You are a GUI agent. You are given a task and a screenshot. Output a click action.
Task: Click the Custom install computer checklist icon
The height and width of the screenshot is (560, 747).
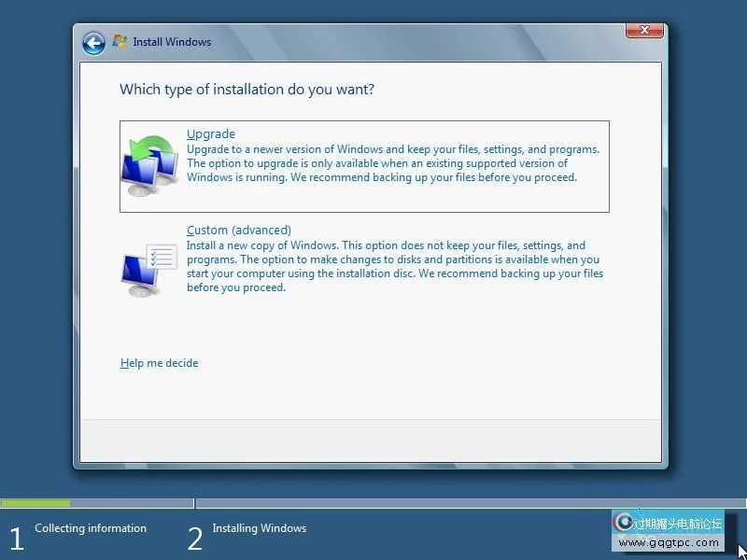tap(148, 269)
